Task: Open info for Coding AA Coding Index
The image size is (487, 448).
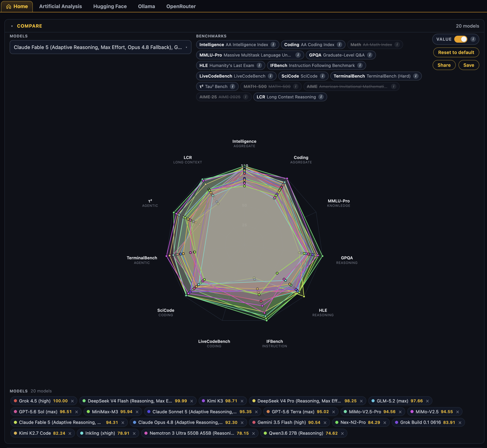Action: pyautogui.click(x=340, y=45)
